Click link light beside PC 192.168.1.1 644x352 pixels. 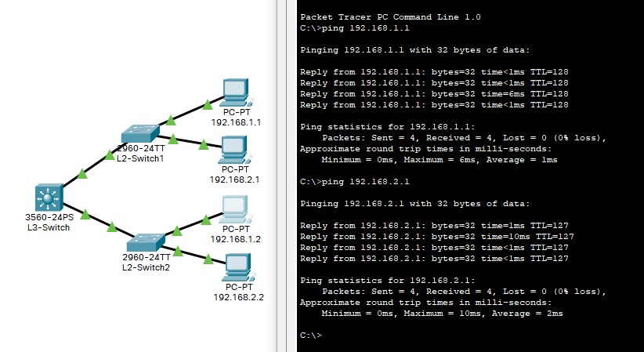pyautogui.click(x=208, y=105)
